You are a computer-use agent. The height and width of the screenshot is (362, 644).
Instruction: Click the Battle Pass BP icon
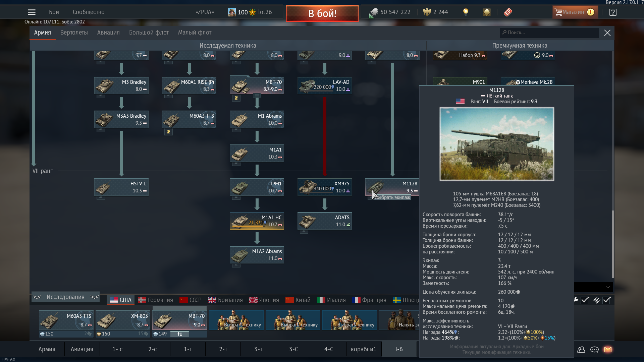click(x=508, y=12)
